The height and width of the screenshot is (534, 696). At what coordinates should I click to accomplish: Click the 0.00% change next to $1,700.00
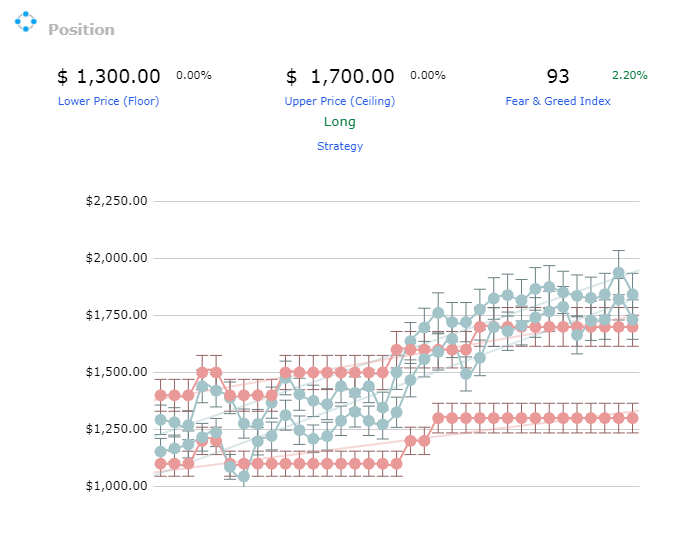[427, 75]
